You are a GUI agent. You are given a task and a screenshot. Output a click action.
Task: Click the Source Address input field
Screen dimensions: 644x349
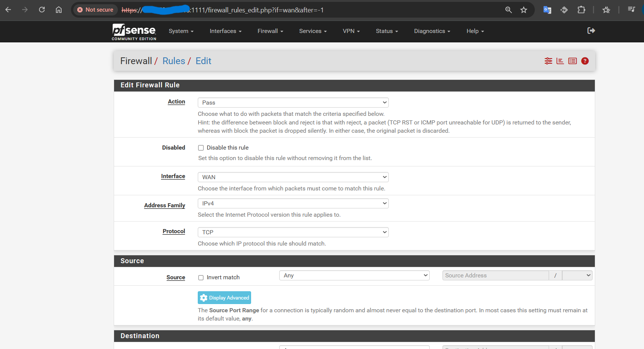(495, 276)
